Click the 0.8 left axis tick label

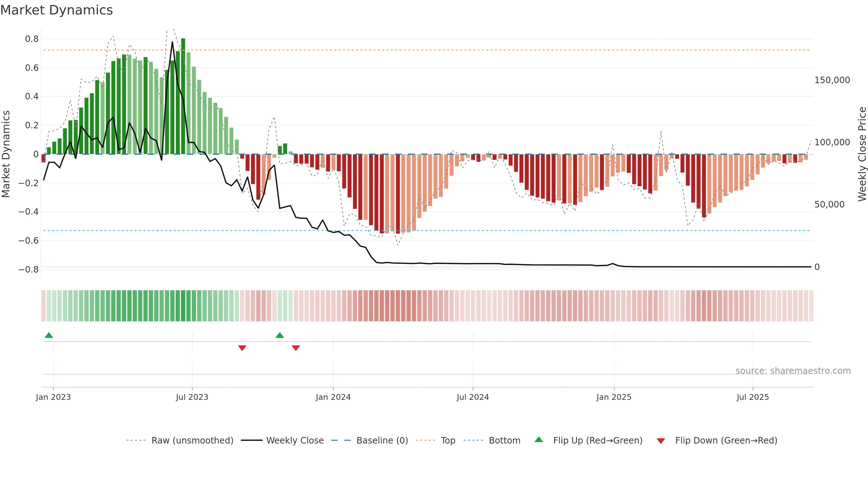click(32, 39)
